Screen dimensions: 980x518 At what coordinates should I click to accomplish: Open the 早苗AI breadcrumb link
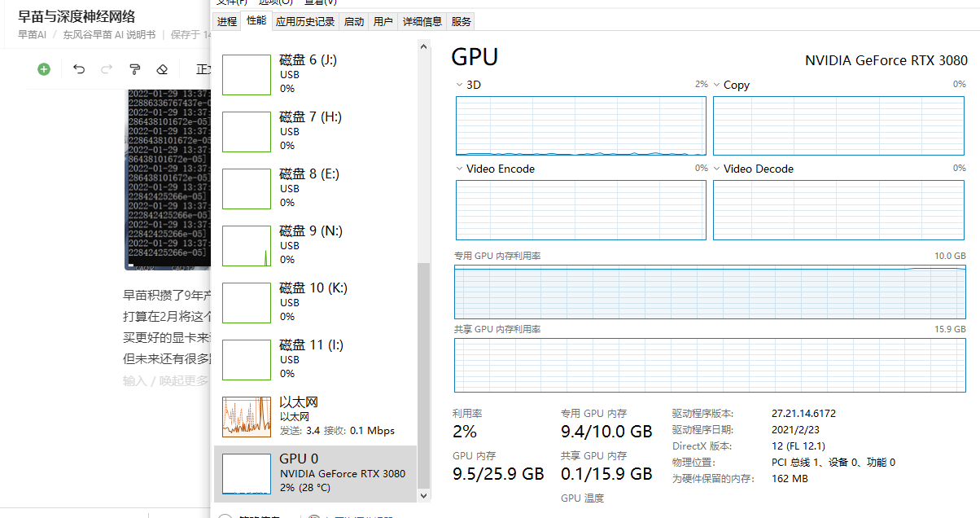click(32, 35)
